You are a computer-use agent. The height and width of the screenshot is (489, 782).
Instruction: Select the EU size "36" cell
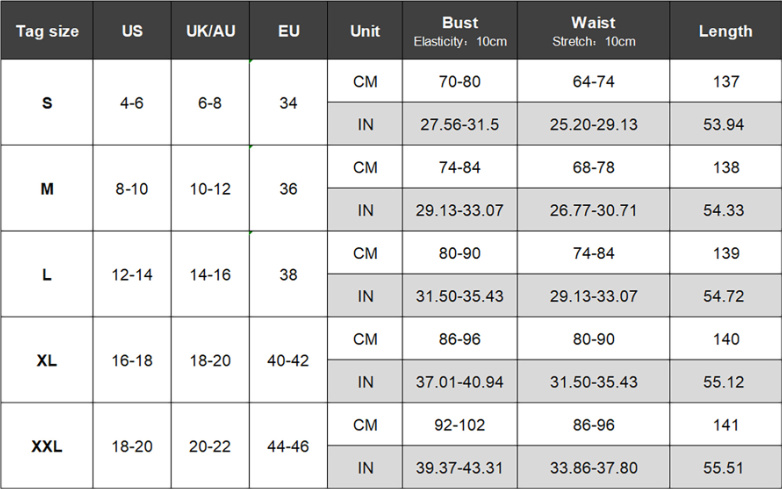coord(289,189)
